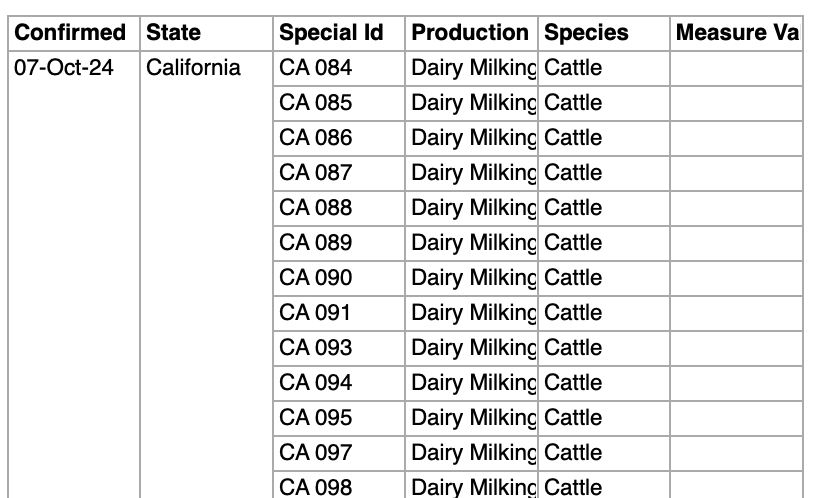Click the CA 097 cell
Screen dimensions: 826x498
coord(316,453)
